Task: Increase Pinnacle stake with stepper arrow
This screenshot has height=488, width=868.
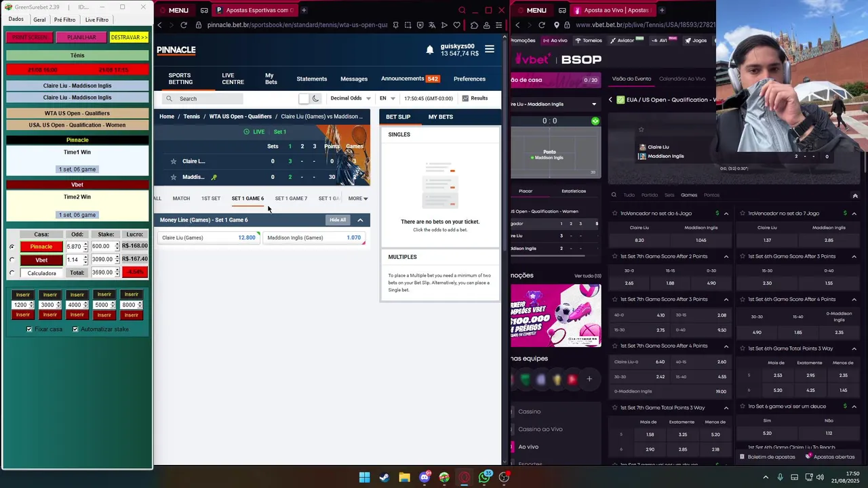Action: pyautogui.click(x=117, y=244)
